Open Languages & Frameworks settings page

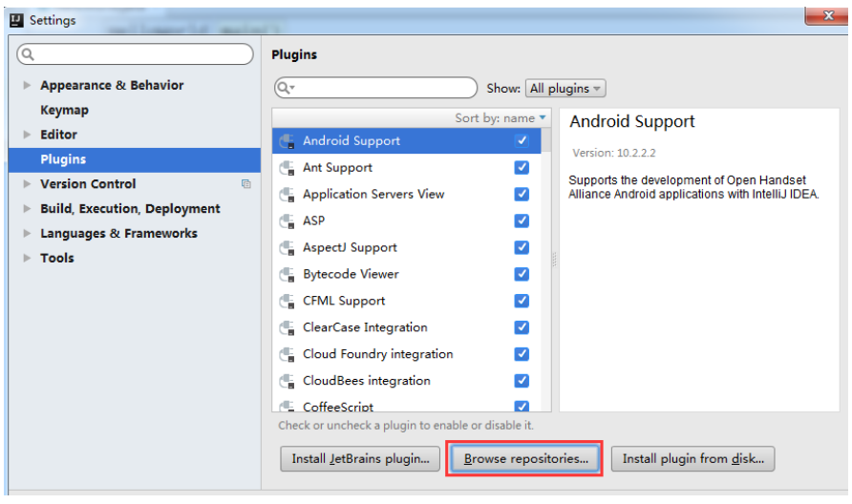click(119, 234)
